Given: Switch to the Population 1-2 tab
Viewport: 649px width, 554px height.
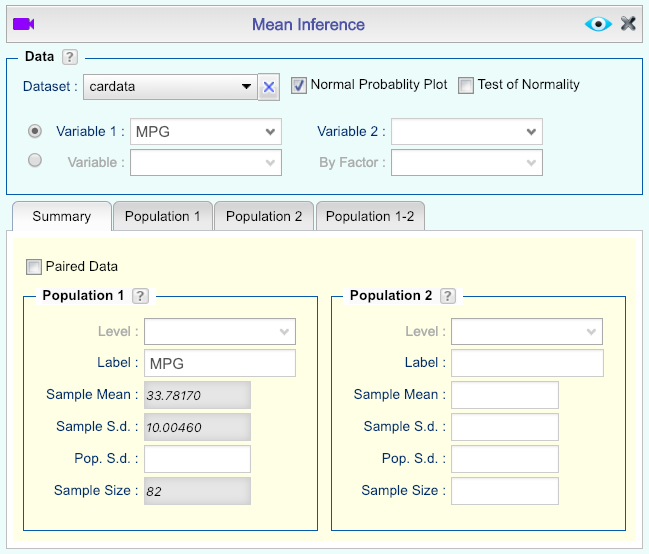Looking at the screenshot, I should point(370,216).
